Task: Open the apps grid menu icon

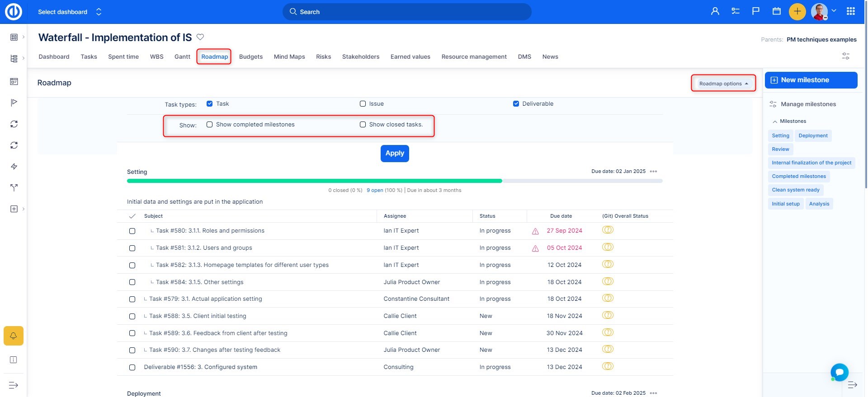Action: coord(850,11)
